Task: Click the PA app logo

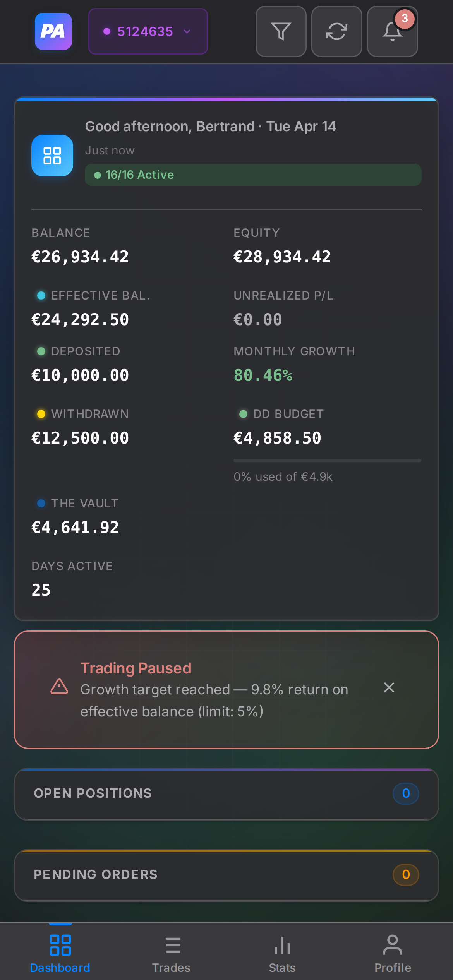Action: [x=53, y=31]
